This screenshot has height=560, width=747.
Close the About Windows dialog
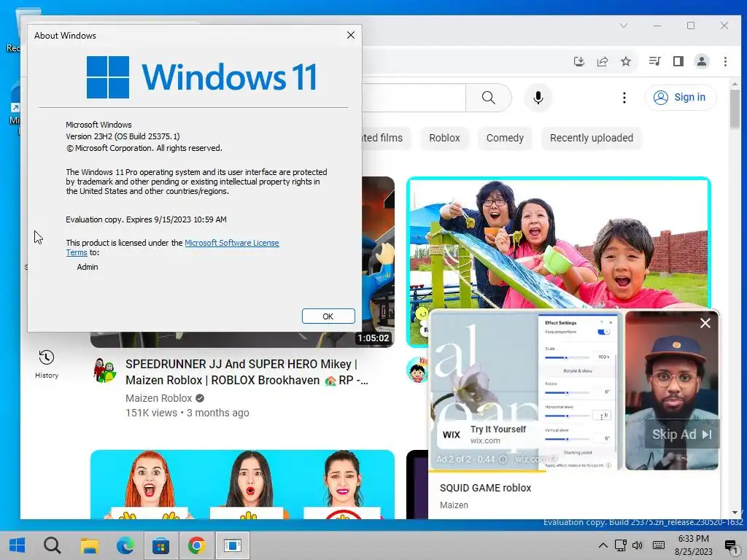coord(351,35)
